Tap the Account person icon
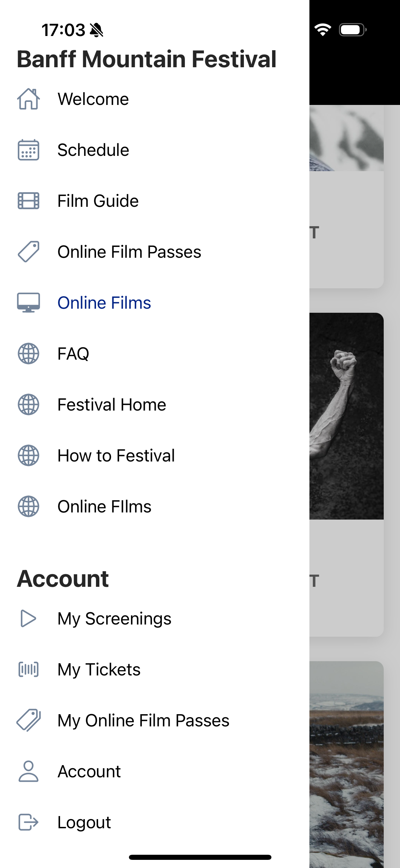 coord(28,771)
